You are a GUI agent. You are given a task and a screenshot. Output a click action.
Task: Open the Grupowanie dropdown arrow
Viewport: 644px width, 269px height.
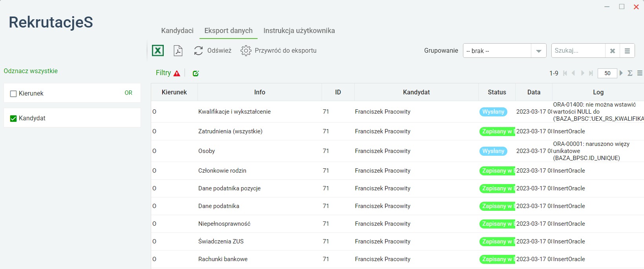[538, 51]
